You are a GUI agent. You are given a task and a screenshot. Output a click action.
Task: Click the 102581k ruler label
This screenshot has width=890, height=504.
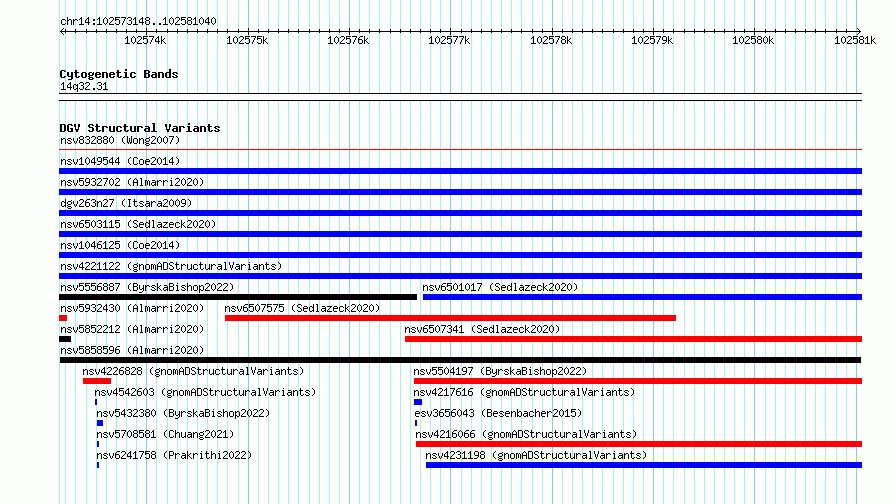click(x=855, y=40)
